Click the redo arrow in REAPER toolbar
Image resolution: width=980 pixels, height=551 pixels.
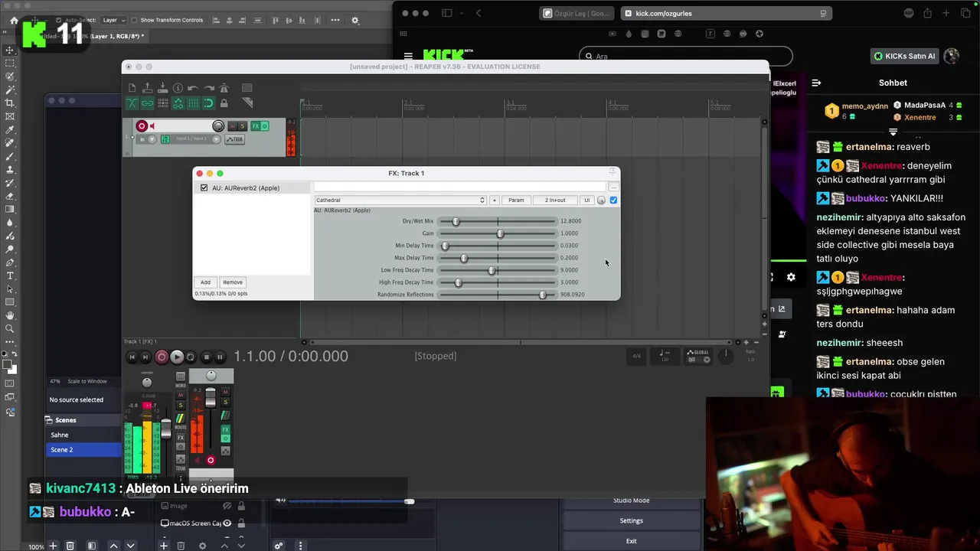coord(208,88)
